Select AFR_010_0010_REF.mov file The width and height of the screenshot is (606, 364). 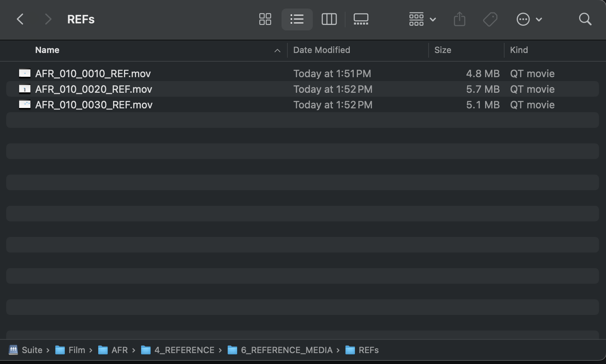(93, 74)
